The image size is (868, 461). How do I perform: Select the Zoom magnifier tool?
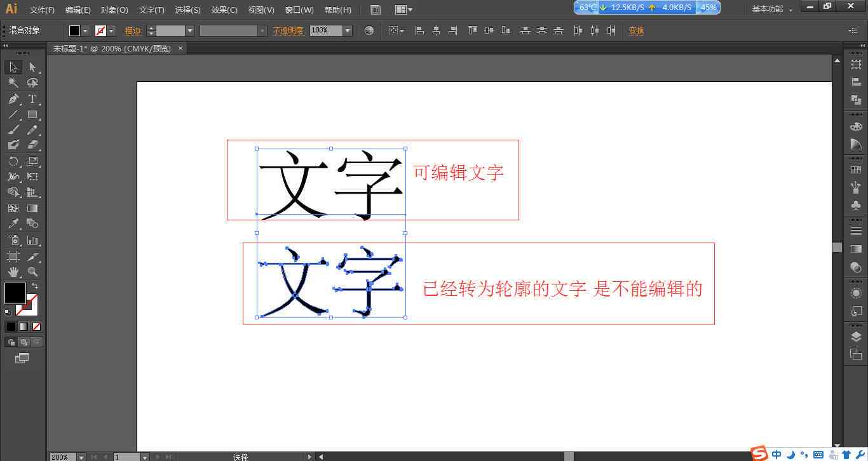(32, 272)
